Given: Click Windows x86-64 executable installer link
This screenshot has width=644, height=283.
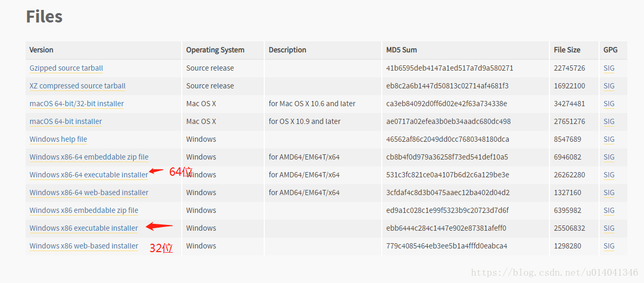Looking at the screenshot, I should click(89, 175).
